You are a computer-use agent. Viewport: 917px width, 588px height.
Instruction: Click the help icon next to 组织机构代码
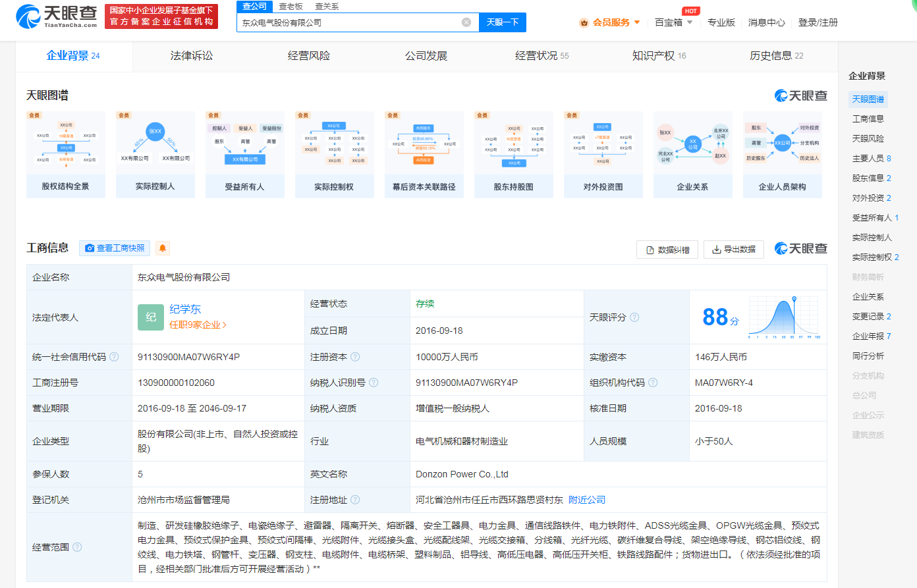click(653, 383)
